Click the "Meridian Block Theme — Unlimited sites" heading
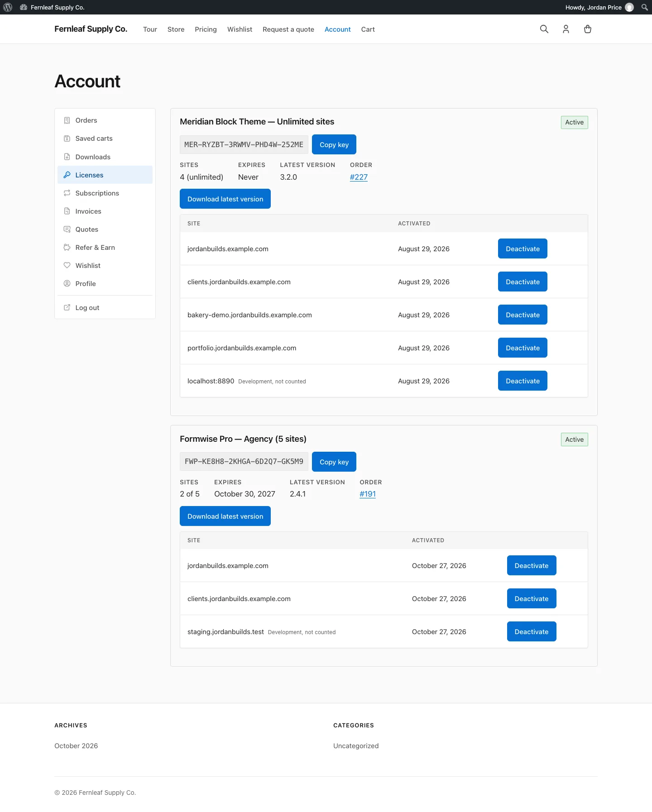 point(257,122)
